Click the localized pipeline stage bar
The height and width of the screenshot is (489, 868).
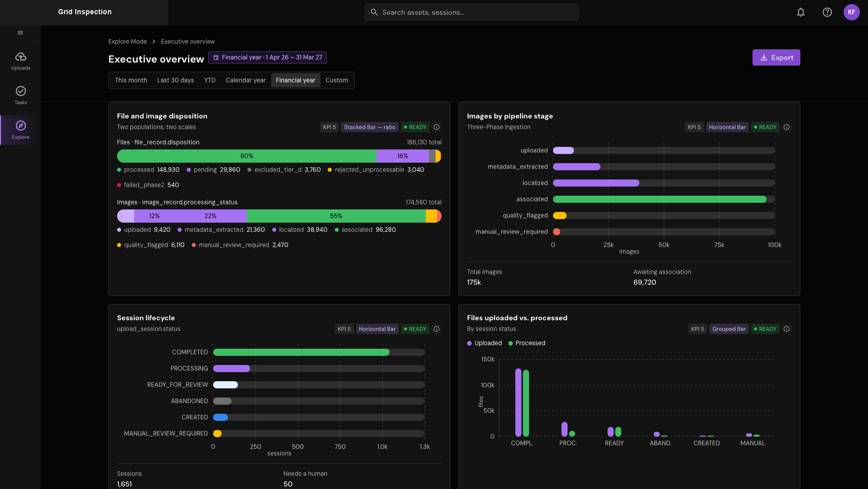tap(596, 183)
